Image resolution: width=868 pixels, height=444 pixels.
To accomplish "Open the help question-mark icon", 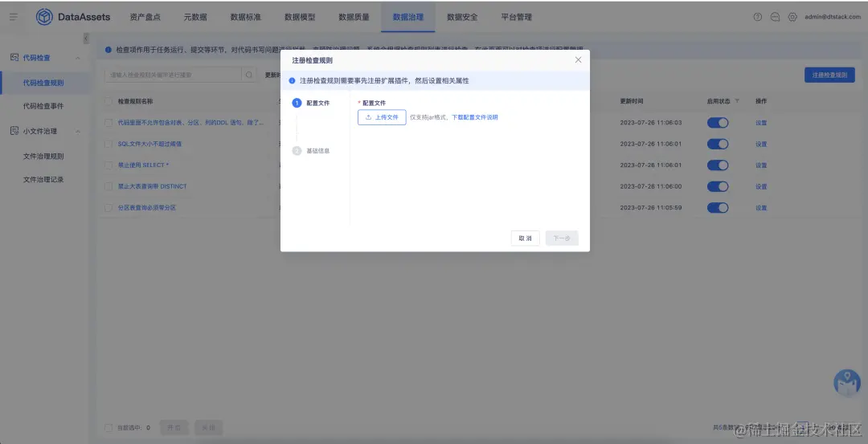I will pos(758,17).
